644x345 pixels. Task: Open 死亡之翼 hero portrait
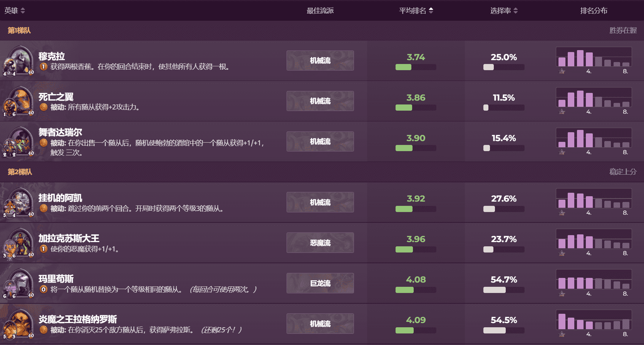pyautogui.click(x=18, y=101)
